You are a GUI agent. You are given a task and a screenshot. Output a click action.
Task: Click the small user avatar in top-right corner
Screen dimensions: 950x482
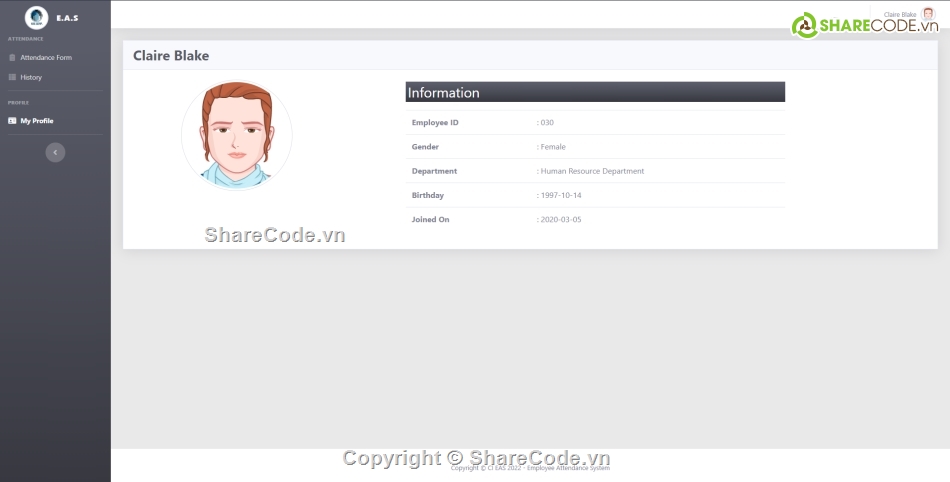pyautogui.click(x=927, y=15)
